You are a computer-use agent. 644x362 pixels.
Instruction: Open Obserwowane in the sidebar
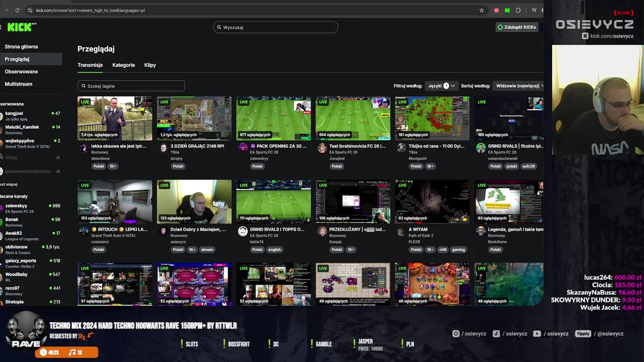(21, 72)
